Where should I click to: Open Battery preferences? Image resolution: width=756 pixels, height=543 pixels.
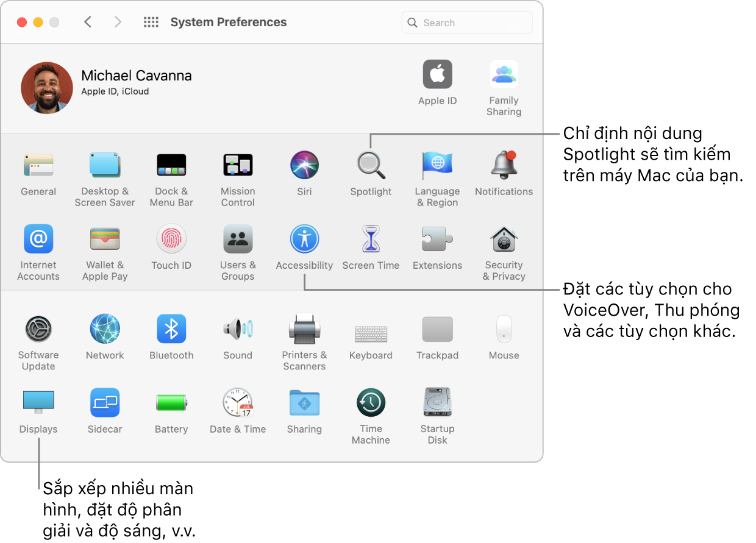[171, 403]
